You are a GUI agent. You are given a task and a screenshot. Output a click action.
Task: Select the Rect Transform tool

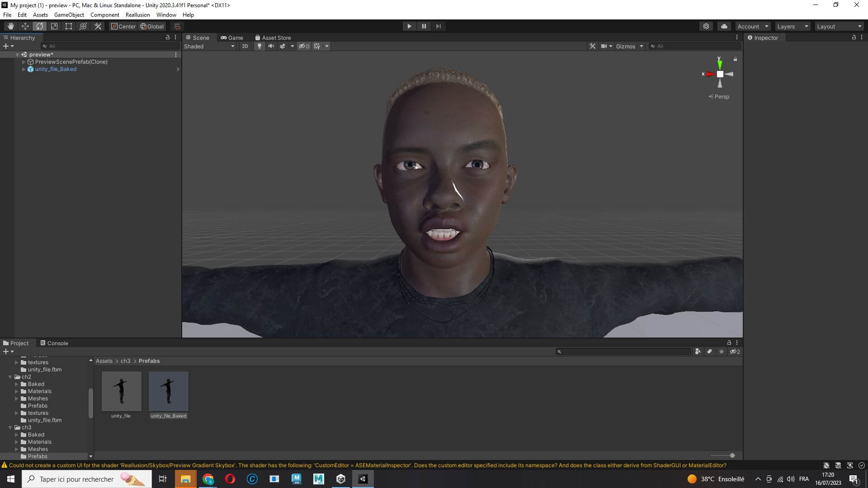click(x=69, y=26)
